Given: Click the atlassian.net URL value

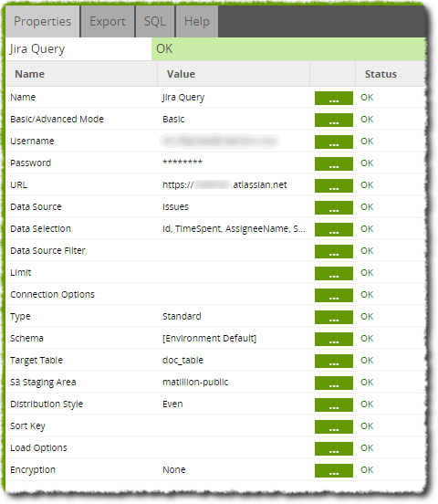Looking at the screenshot, I should (x=224, y=184).
